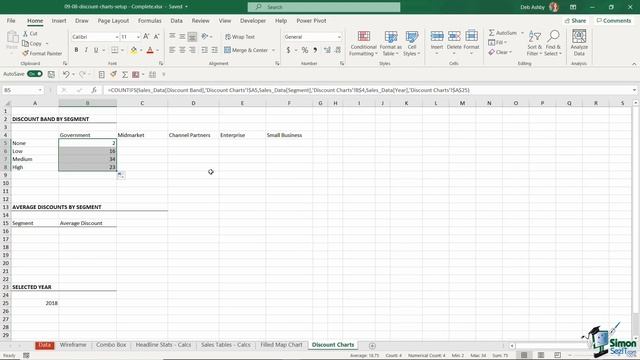640x360 pixels.
Task: Click the Undo arrow
Action: click(x=66, y=74)
